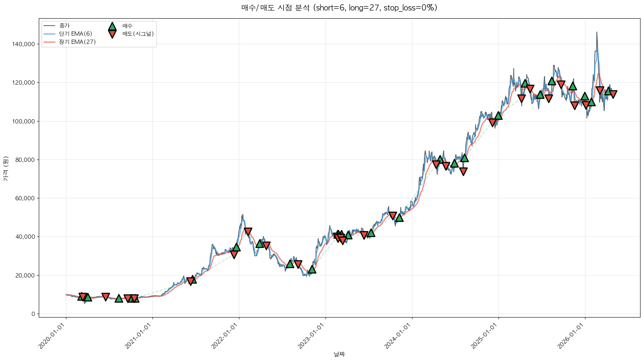Click the red 장기 EMA(27) legend line

49,42
